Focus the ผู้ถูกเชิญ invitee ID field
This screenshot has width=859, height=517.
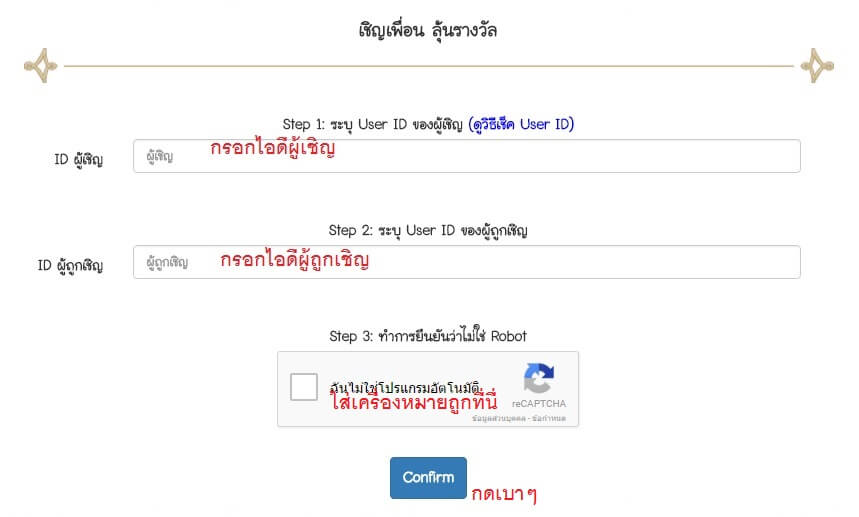[467, 262]
